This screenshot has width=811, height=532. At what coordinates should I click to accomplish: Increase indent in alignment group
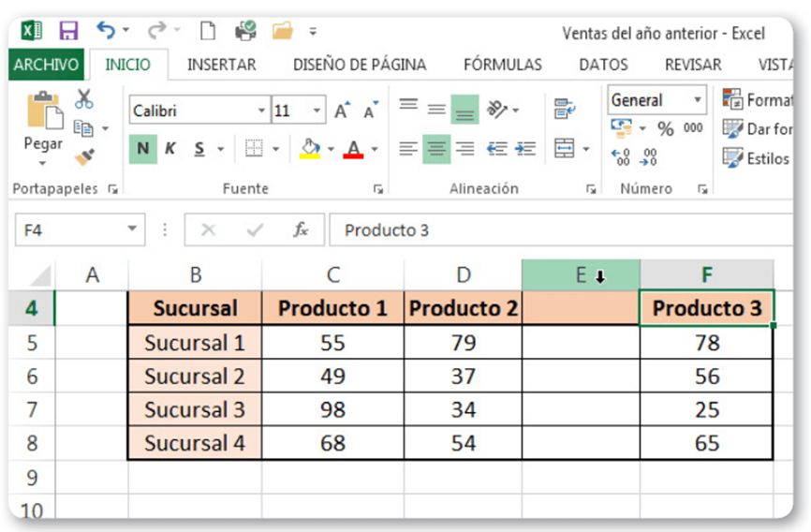pos(525,149)
